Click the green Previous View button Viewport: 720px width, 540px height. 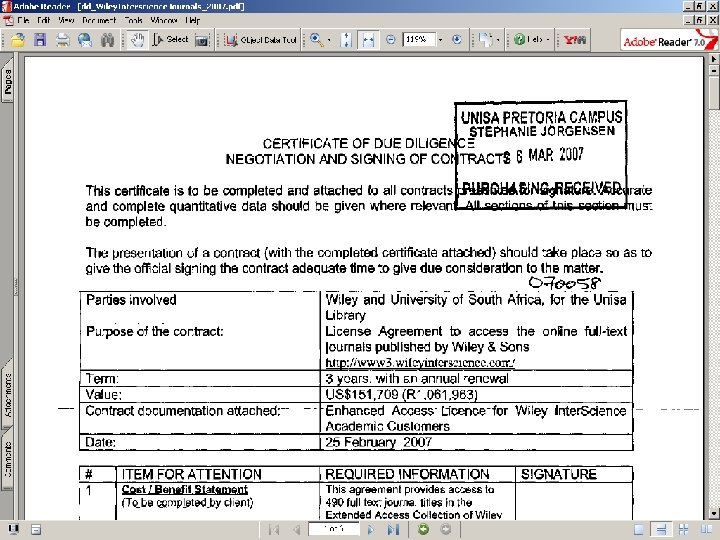[x=423, y=529]
